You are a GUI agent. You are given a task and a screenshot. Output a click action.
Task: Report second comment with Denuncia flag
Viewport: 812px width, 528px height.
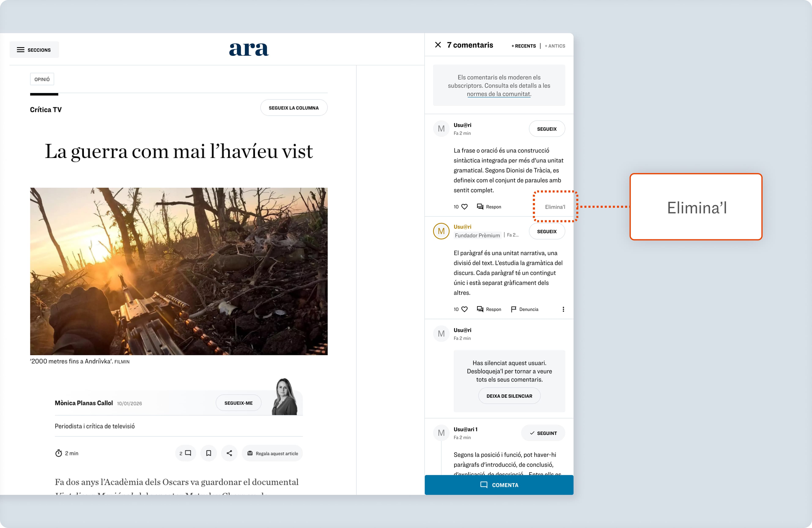(x=524, y=309)
